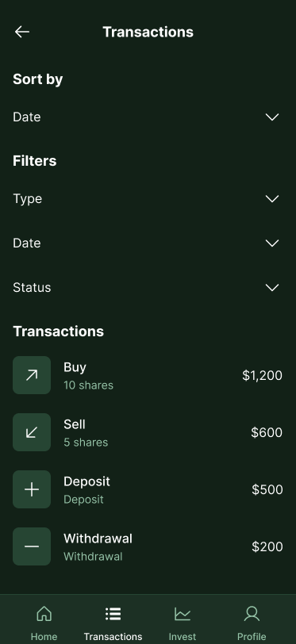Viewport: 296px width, 644px height.
Task: Tap the Invest chart icon
Action: [x=182, y=614]
